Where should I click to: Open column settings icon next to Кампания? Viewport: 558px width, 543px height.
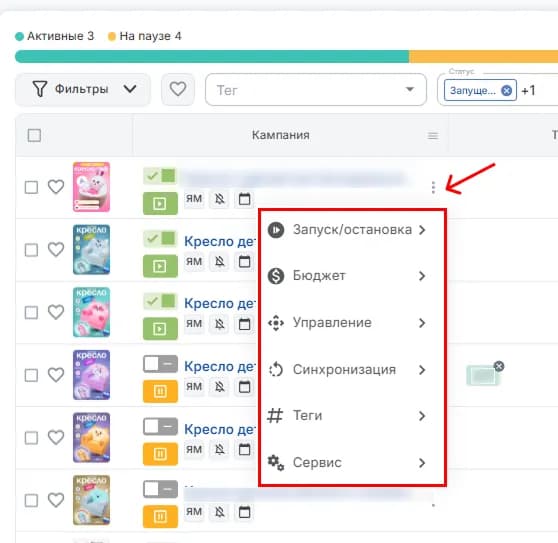(432, 136)
